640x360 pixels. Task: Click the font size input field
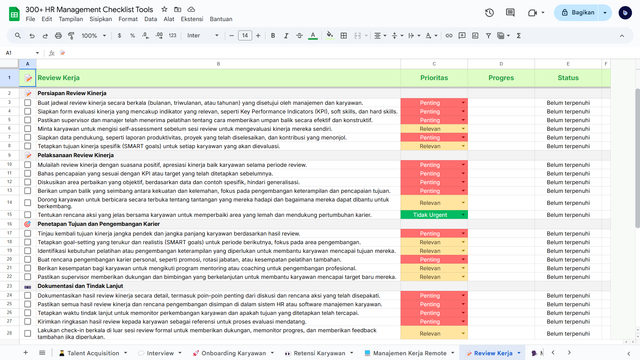245,36
